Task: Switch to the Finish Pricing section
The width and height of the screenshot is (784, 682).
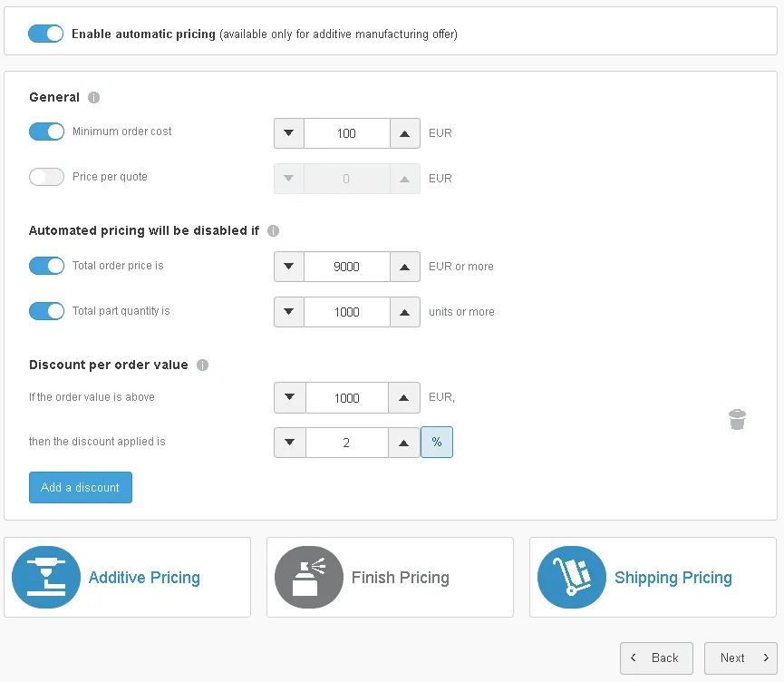Action: (x=401, y=577)
